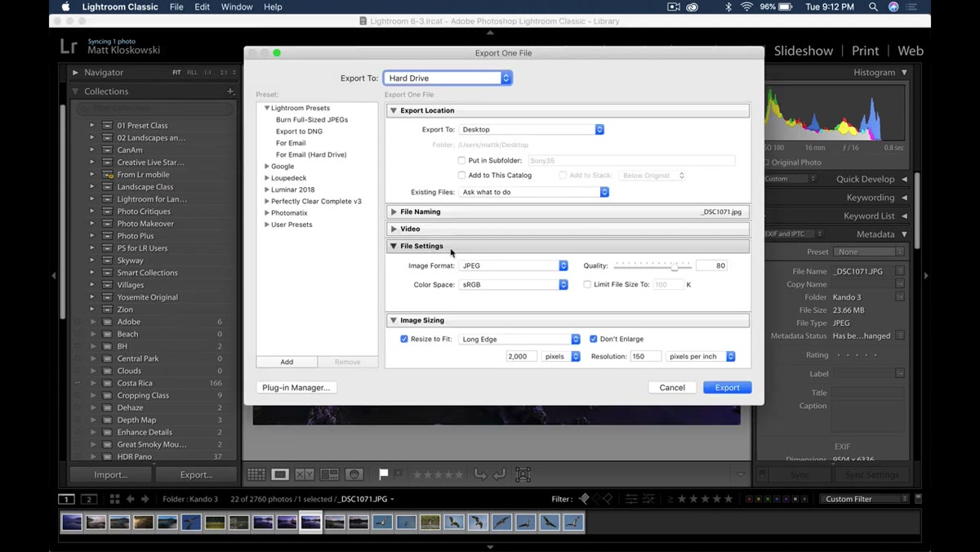Screen dimensions: 980x552
Task: Click the main window display button 1
Action: click(66, 499)
